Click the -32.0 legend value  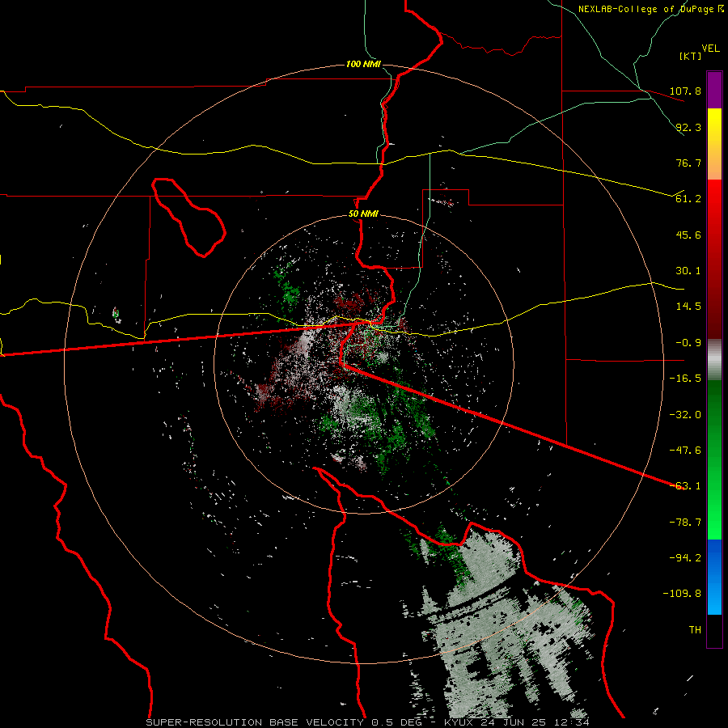point(685,415)
